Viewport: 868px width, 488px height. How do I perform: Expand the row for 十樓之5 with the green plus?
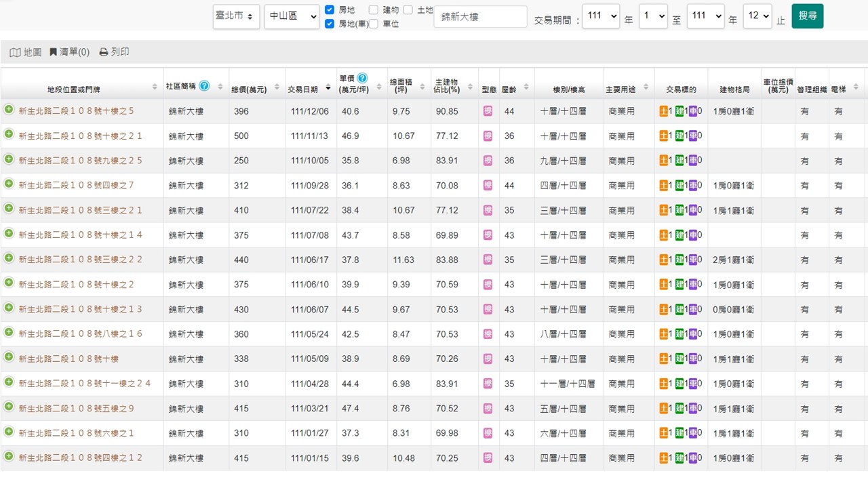[x=9, y=110]
